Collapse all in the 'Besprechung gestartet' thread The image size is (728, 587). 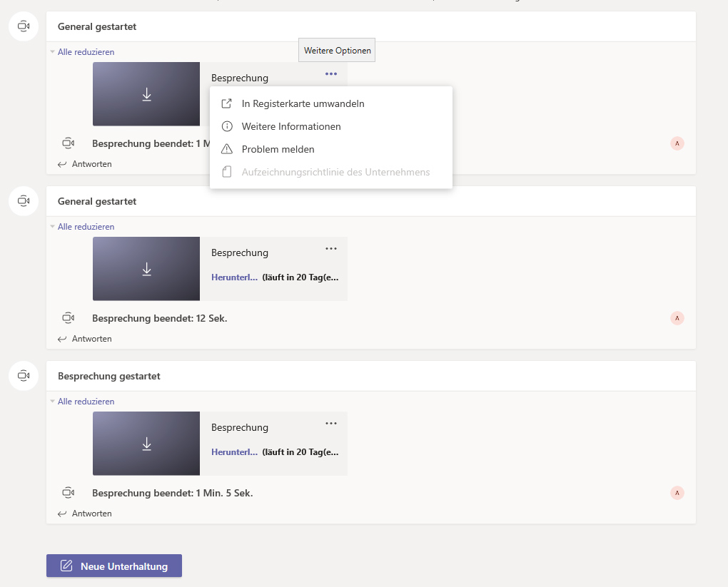coord(86,402)
